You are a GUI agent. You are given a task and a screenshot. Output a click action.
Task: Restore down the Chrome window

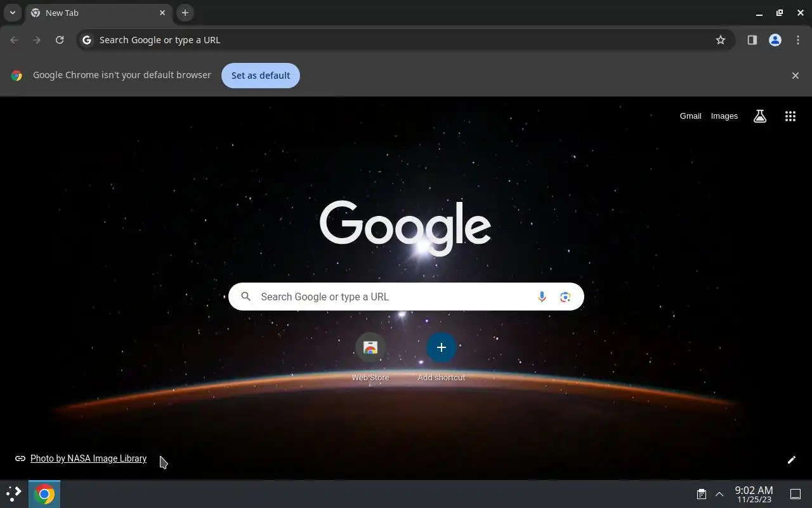(x=780, y=13)
